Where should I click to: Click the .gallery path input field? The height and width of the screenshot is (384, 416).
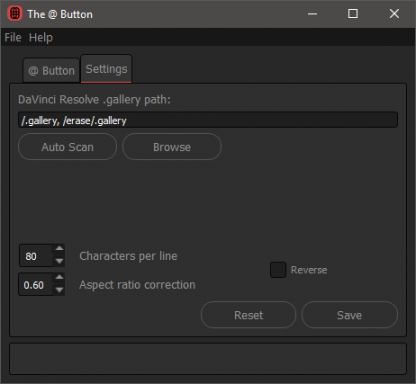point(208,120)
